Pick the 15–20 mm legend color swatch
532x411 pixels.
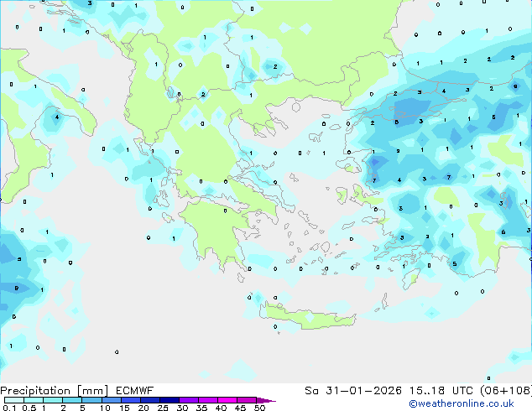[131, 400]
